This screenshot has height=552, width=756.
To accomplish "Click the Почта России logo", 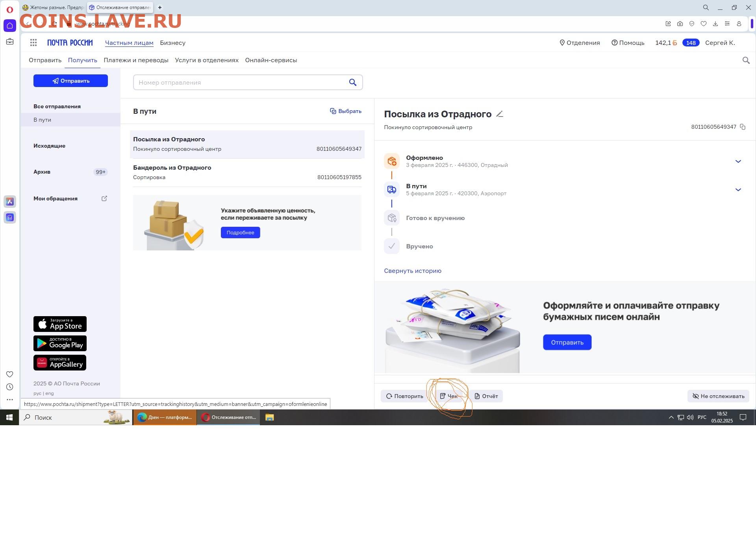I will 70,43.
